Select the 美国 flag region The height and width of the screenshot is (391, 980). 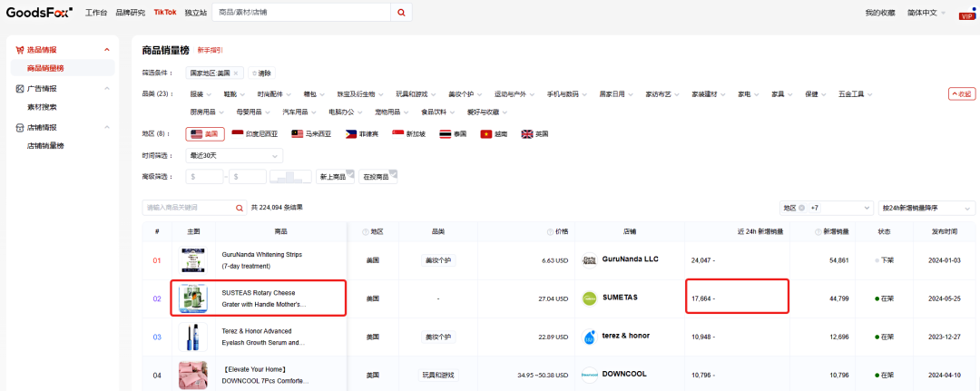coord(205,134)
